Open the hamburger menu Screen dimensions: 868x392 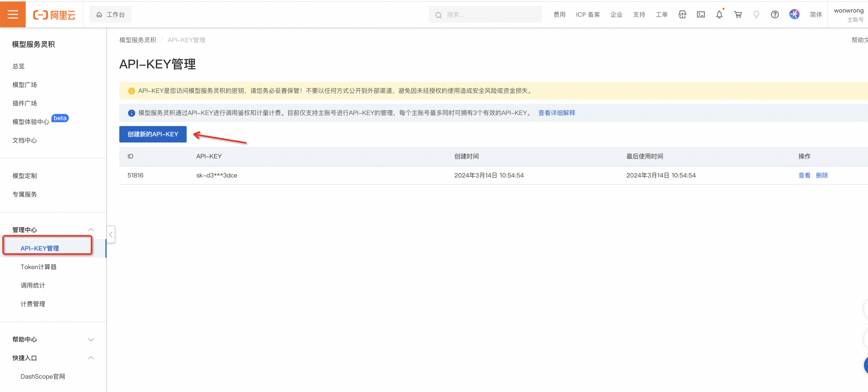[x=13, y=14]
